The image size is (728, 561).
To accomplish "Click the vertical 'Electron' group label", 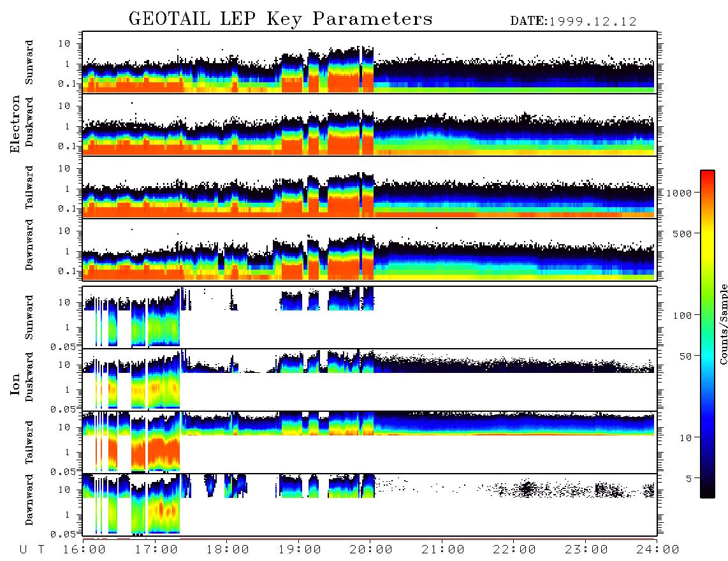I will point(15,124).
